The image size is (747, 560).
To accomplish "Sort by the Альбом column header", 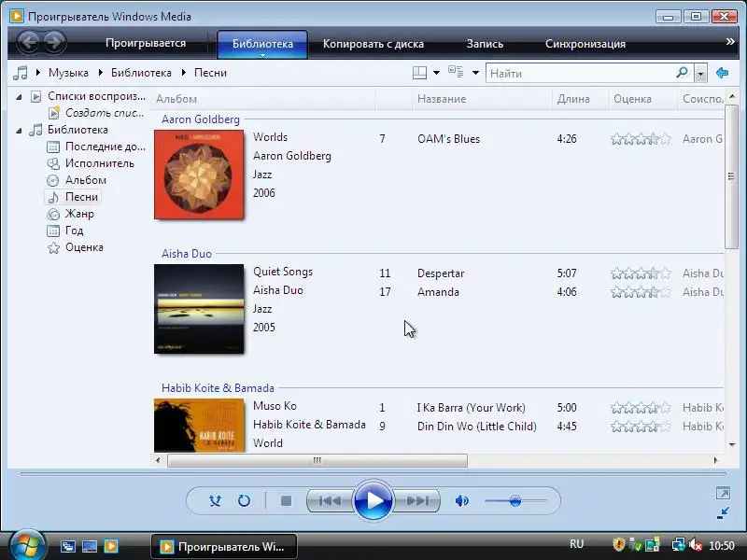I will 263,99.
